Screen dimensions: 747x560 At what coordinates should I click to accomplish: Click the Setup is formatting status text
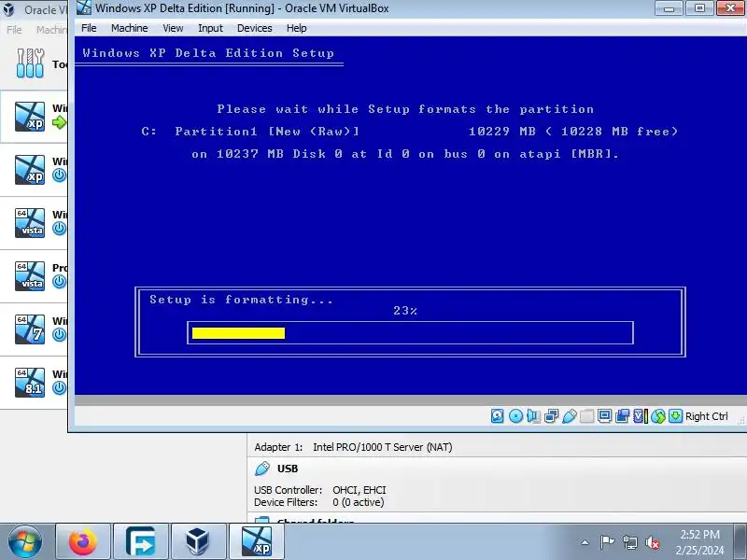point(241,300)
